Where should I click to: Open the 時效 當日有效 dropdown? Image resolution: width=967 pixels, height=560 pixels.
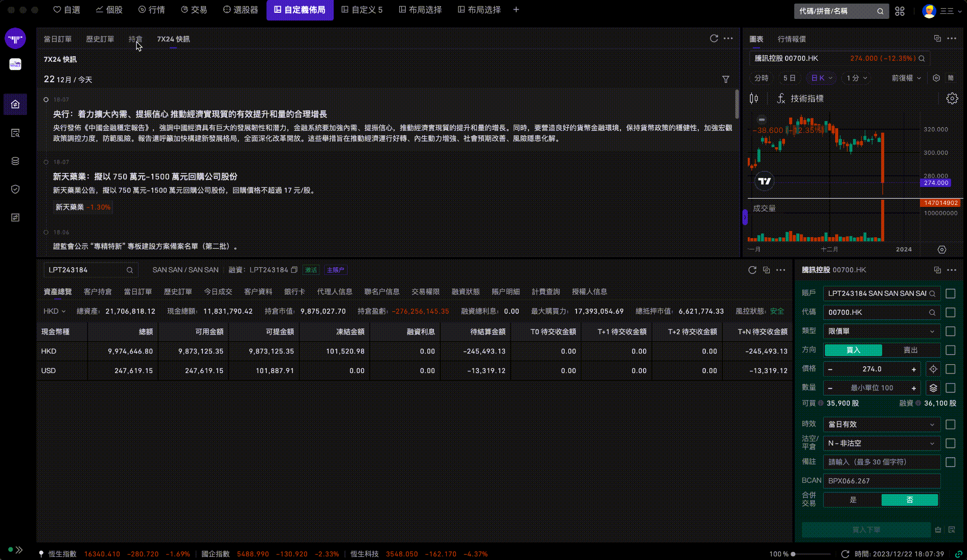[882, 424]
